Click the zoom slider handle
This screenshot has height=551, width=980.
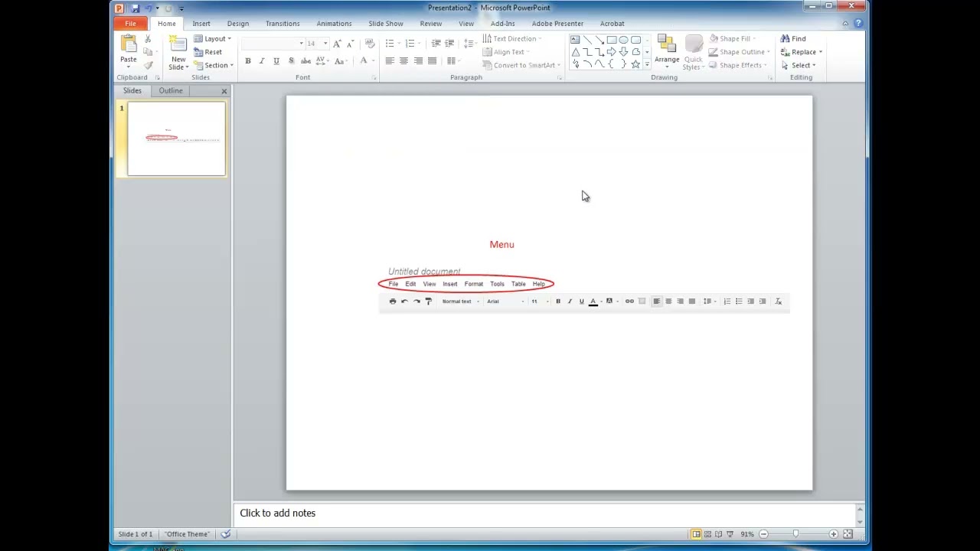[x=795, y=534]
